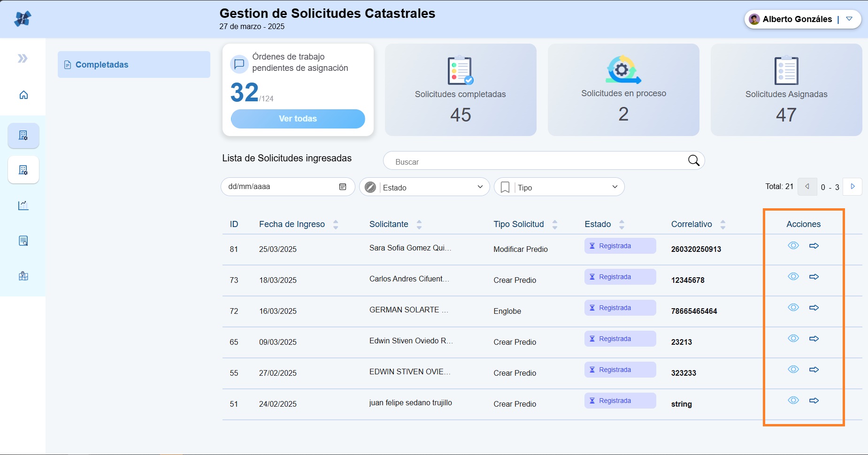Click arrow icon for request ID 65
Viewport: 868px width, 455px height.
point(814,339)
